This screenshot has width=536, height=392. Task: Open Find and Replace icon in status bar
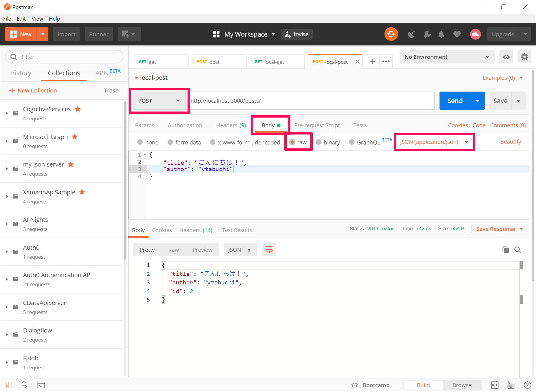(x=25, y=385)
